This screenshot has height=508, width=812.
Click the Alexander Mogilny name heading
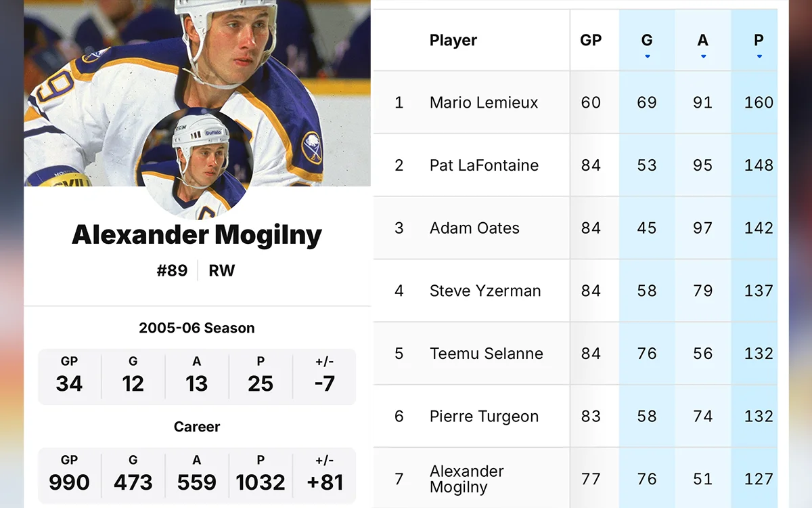(x=197, y=235)
